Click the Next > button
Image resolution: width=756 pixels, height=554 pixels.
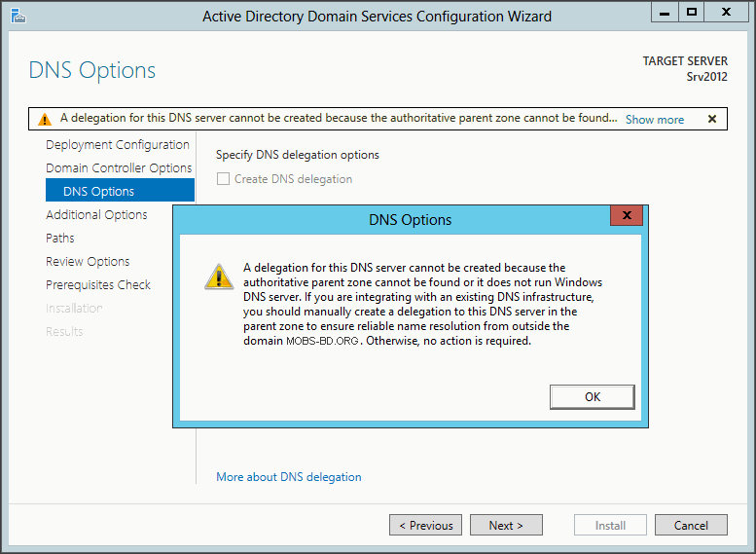pos(506,525)
